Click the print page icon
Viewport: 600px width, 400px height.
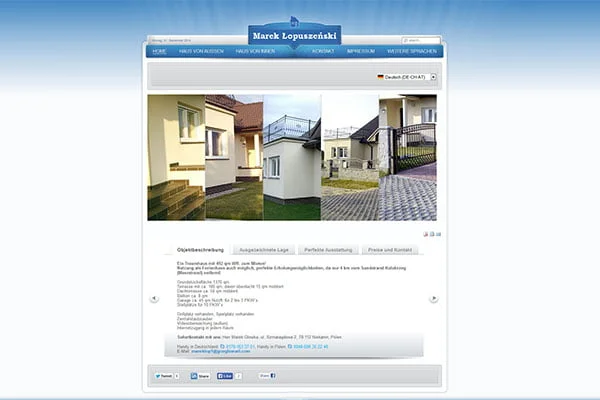432,234
